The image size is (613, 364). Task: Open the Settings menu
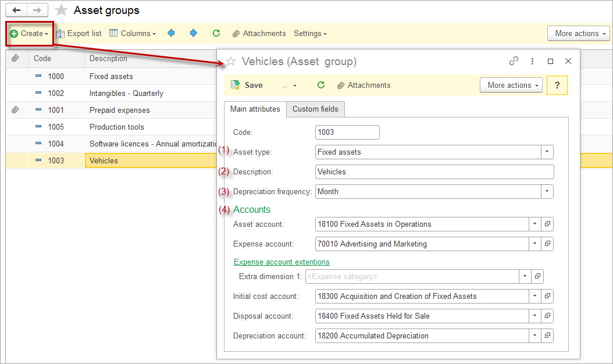tap(311, 34)
